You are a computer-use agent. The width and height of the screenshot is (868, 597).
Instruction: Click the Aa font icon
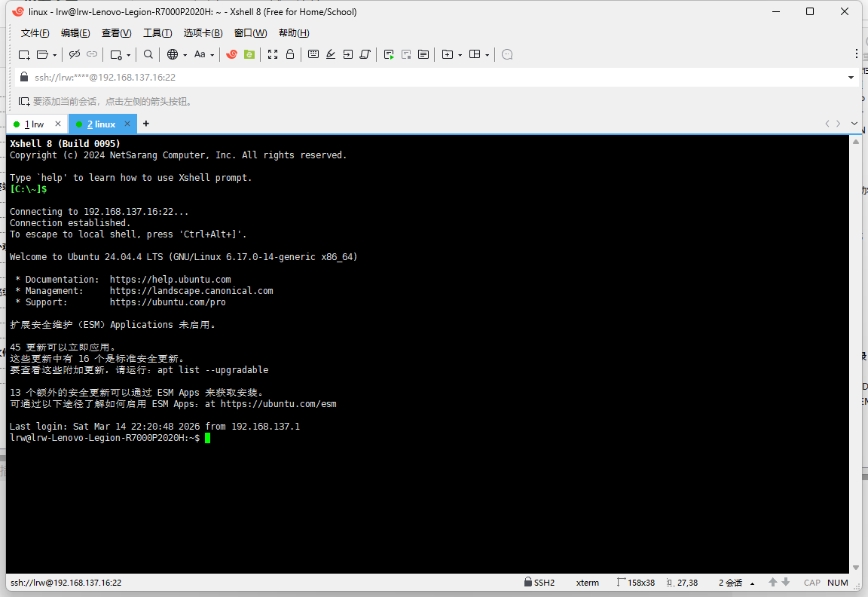click(x=200, y=54)
